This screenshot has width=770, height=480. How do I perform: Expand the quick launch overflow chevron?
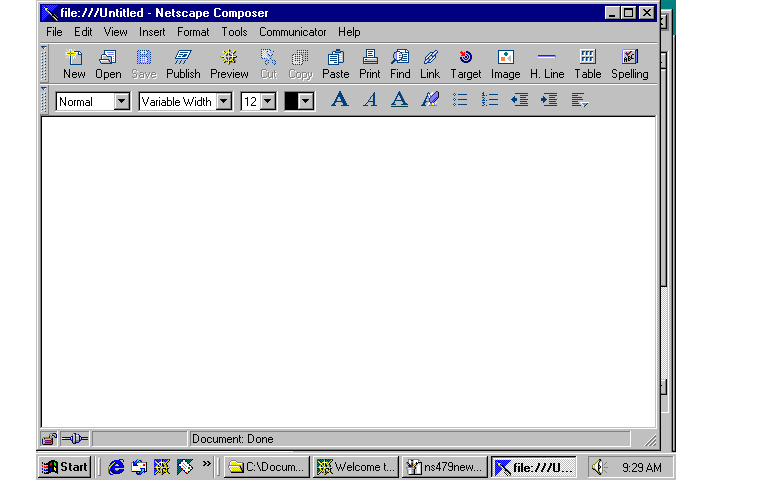click(x=206, y=463)
